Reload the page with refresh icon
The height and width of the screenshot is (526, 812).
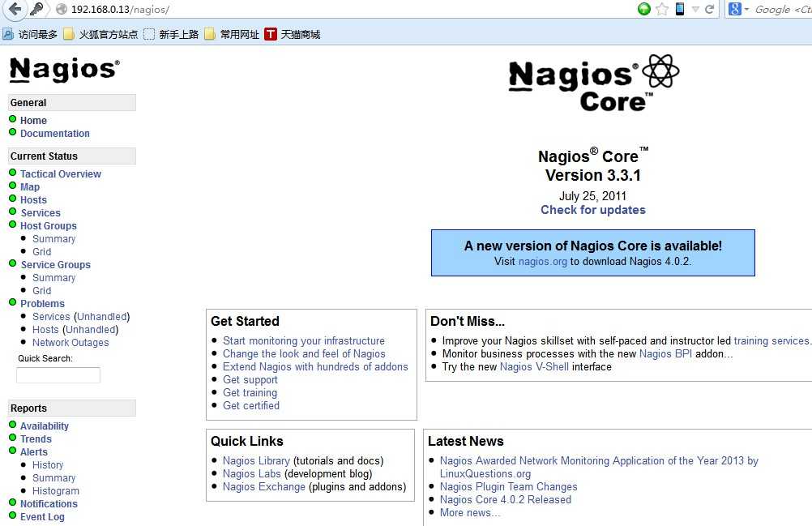click(709, 9)
